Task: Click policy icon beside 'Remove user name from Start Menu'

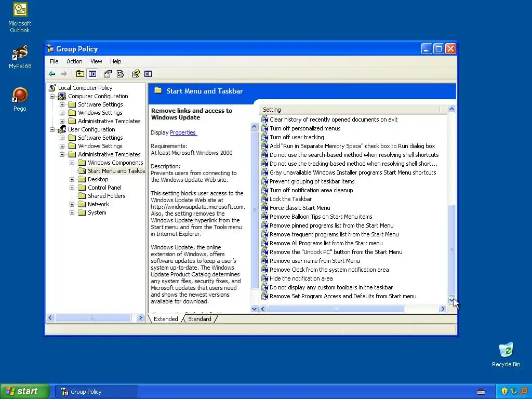Action: click(x=264, y=261)
